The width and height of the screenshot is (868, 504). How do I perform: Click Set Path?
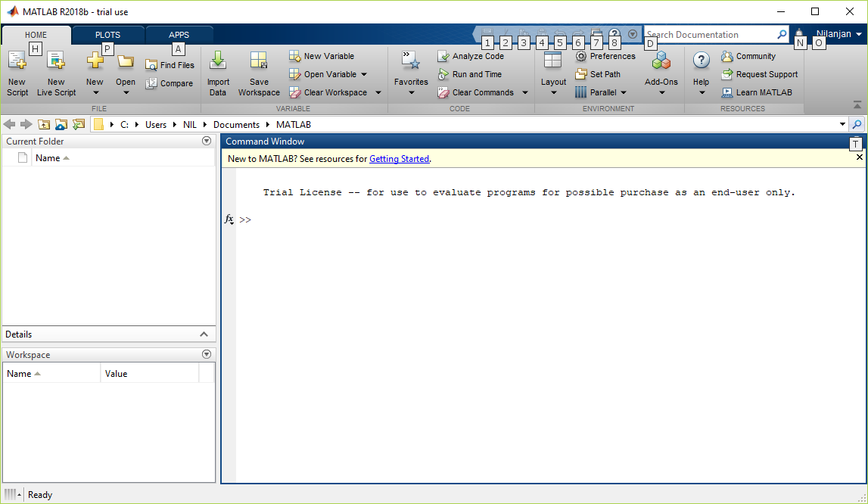[x=598, y=74]
